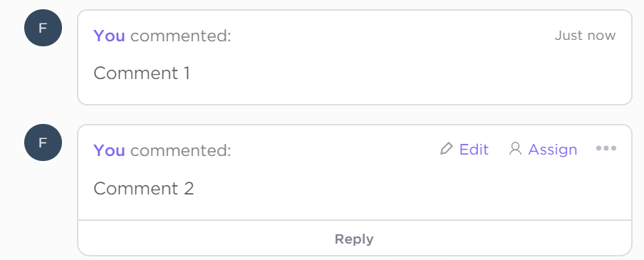The image size is (644, 260).
Task: Click "commented:" label in the first comment
Action: (181, 36)
